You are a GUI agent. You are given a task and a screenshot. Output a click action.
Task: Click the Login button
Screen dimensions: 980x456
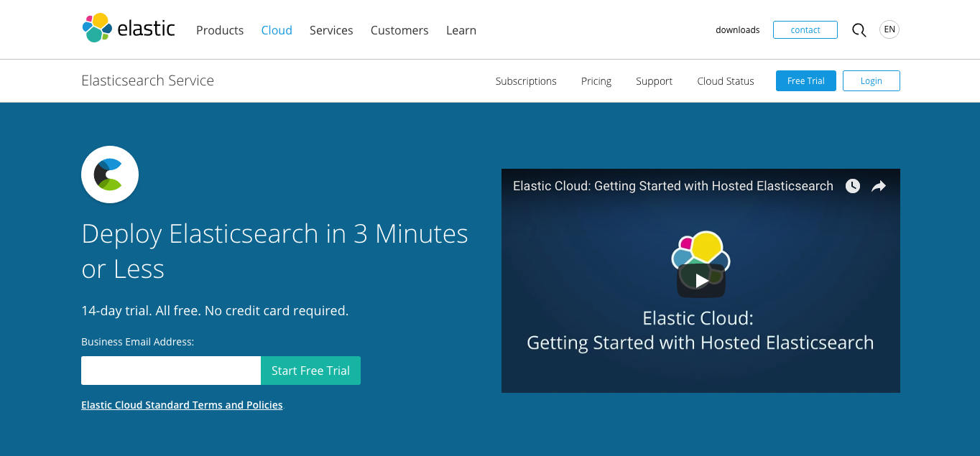tap(872, 81)
